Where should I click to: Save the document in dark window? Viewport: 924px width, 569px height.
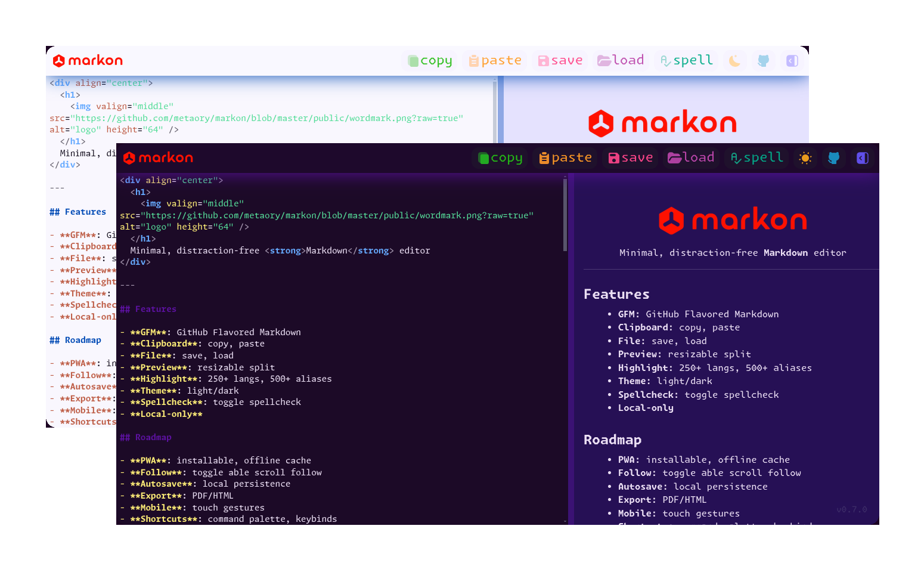tap(630, 158)
